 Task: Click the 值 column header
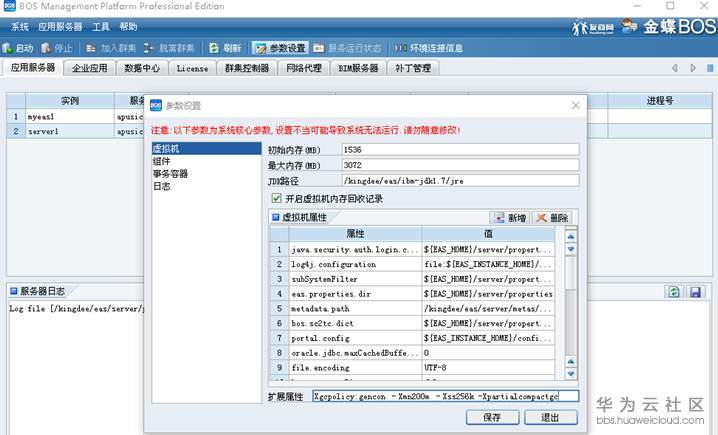488,234
